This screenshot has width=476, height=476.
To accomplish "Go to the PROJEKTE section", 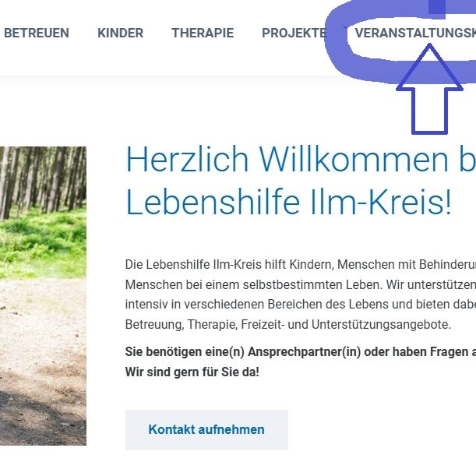I will [294, 33].
